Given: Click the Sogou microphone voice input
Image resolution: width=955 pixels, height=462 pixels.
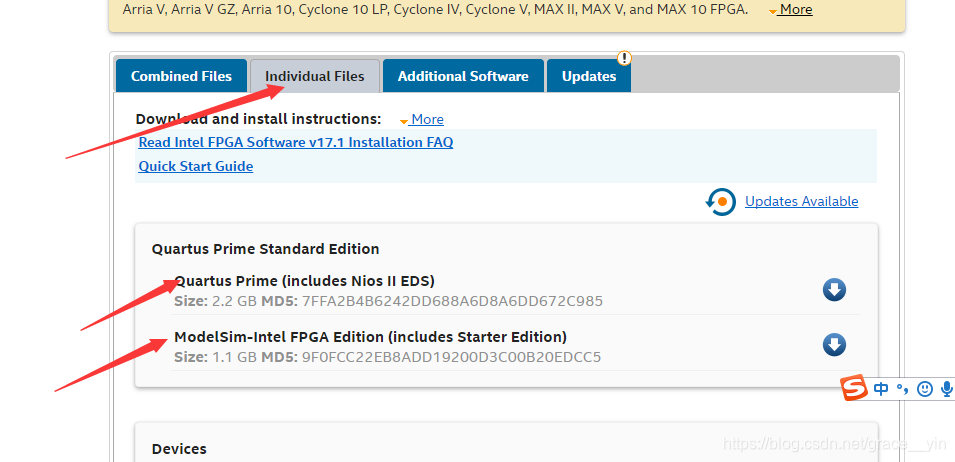Looking at the screenshot, I should (946, 388).
